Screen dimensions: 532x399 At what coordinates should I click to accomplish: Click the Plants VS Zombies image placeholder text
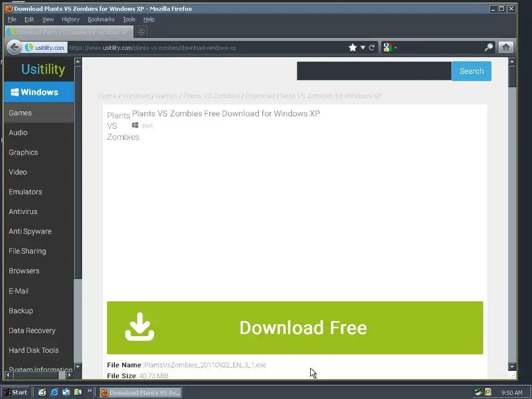(123, 126)
